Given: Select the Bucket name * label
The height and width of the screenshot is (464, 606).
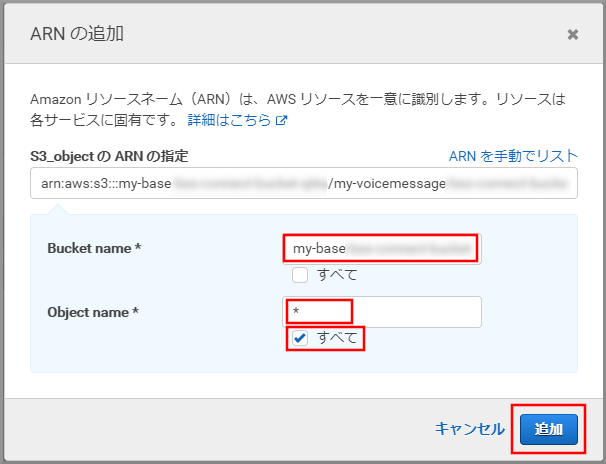Looking at the screenshot, I should pyautogui.click(x=94, y=248).
